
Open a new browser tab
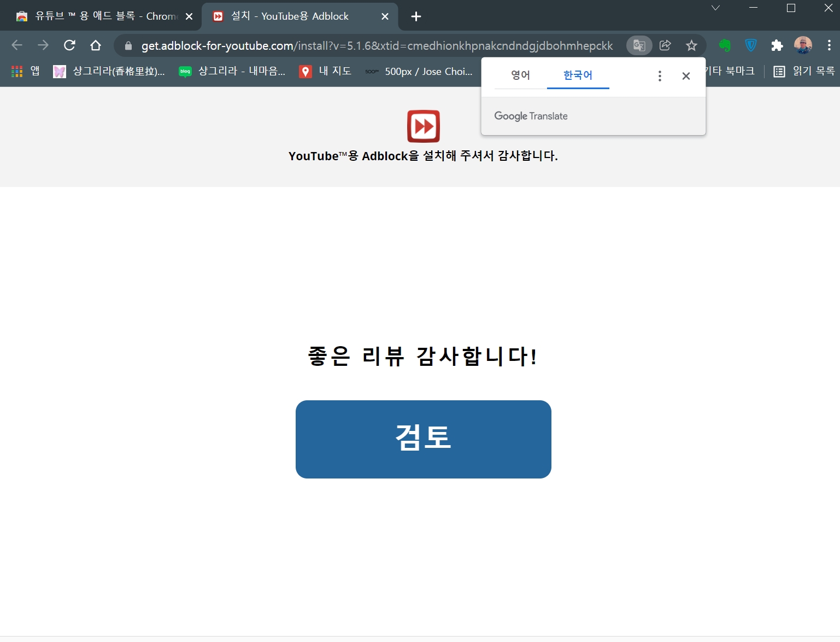[416, 16]
